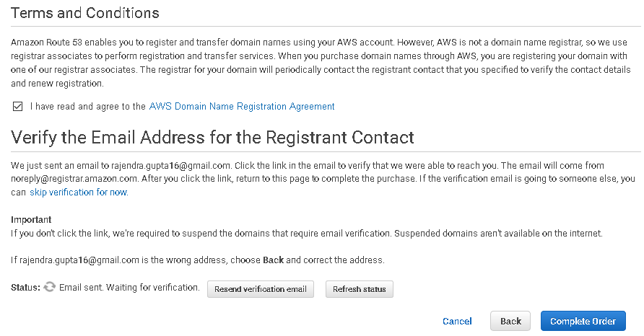
Task: Submit with the Complete Order button
Action: 583,322
